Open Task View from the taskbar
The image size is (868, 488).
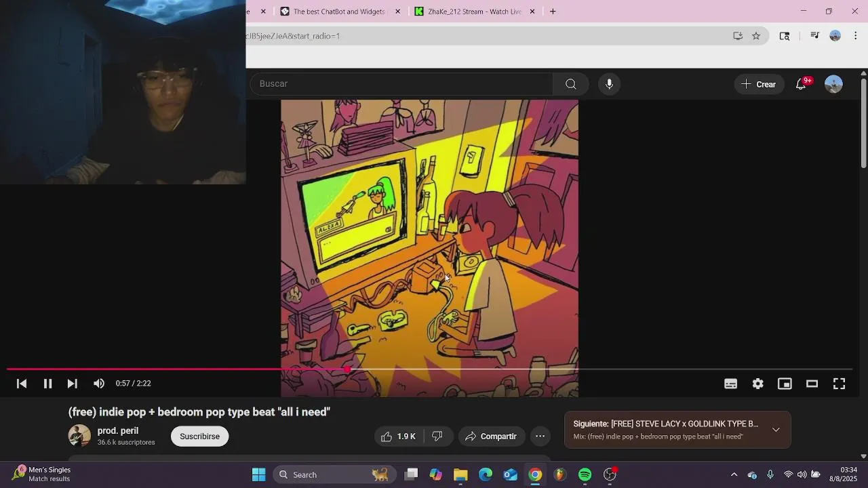411,474
